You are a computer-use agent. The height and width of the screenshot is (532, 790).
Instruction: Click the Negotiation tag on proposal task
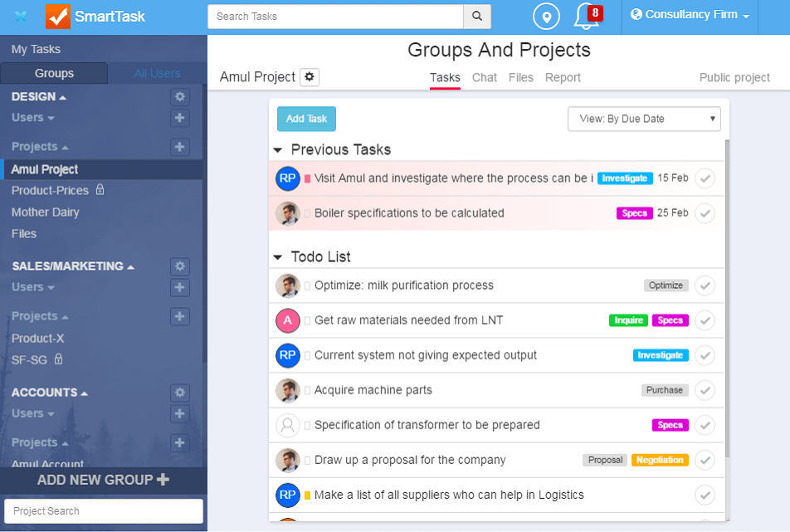coord(660,460)
